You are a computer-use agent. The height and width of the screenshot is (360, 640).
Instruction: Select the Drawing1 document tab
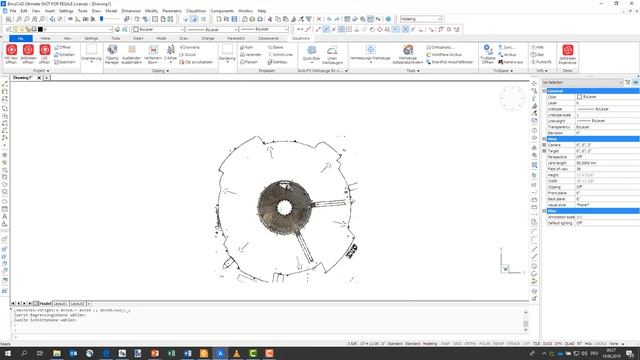coord(23,78)
